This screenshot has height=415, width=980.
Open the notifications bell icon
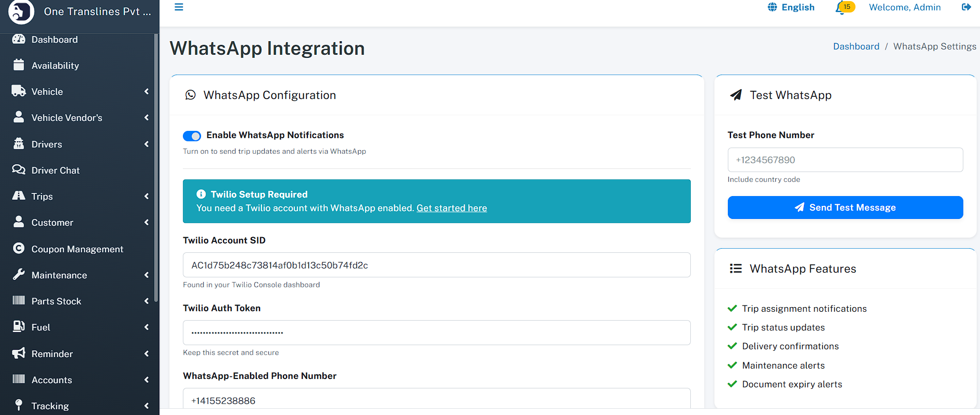[840, 8]
